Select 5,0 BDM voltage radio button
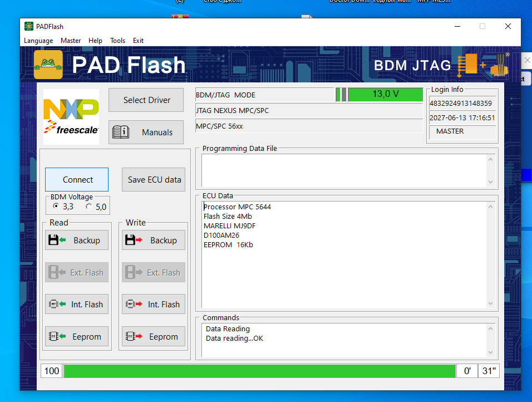Viewport: 532px width, 402px height. pos(89,207)
